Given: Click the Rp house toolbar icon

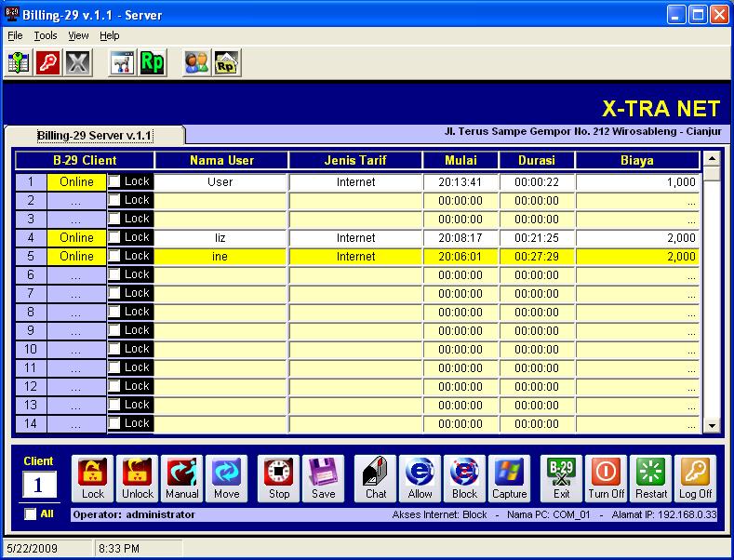Looking at the screenshot, I should [227, 62].
